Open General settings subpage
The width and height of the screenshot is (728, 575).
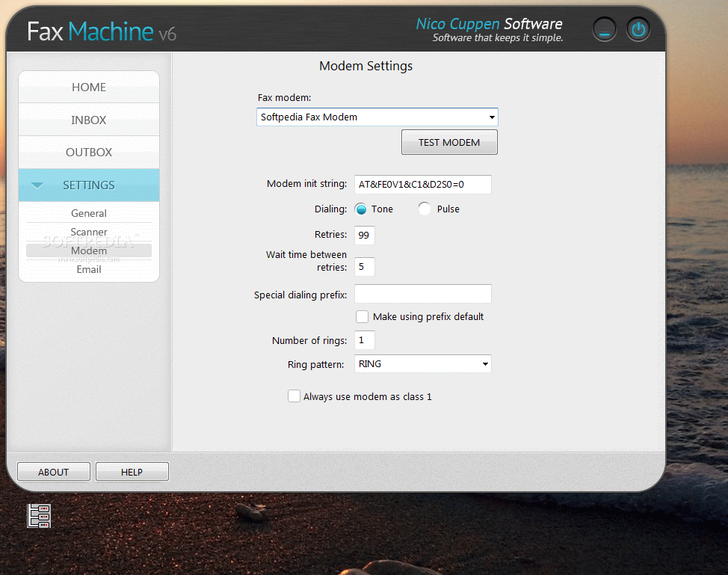[x=89, y=213]
